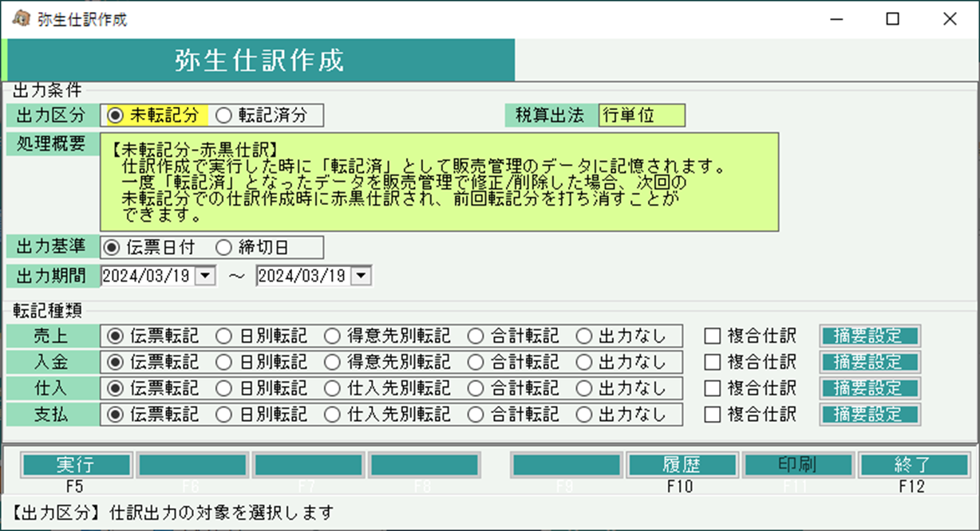Choose 仕入先別転記 for 仕入 row
This screenshot has height=531, width=980.
333,388
